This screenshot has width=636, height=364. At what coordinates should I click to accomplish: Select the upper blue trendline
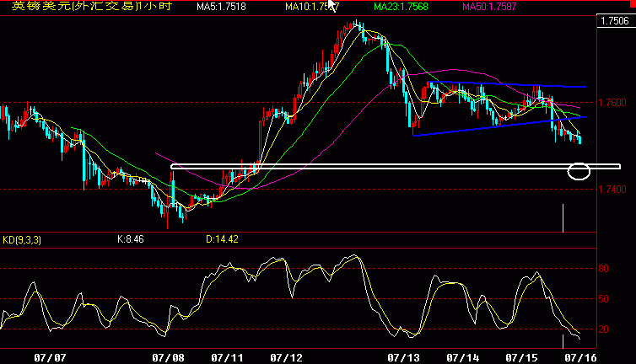point(508,84)
